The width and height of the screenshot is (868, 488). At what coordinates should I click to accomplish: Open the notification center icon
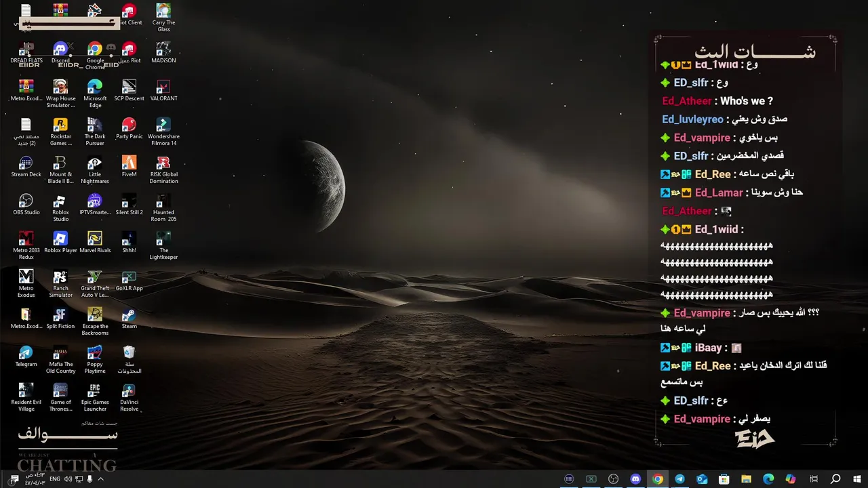coord(14,479)
